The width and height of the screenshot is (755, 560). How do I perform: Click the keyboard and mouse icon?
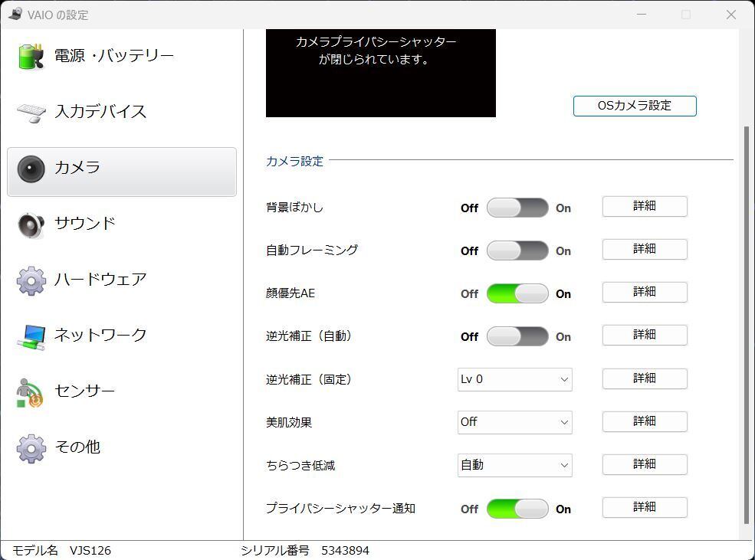click(31, 113)
